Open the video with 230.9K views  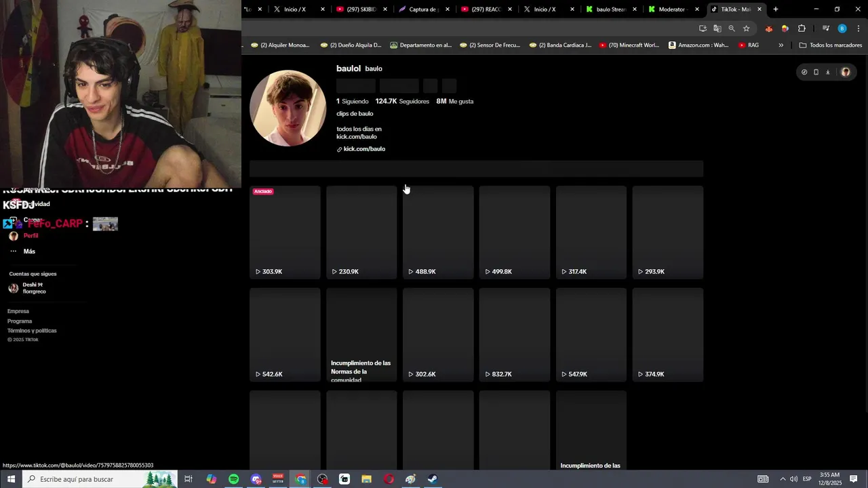point(361,232)
